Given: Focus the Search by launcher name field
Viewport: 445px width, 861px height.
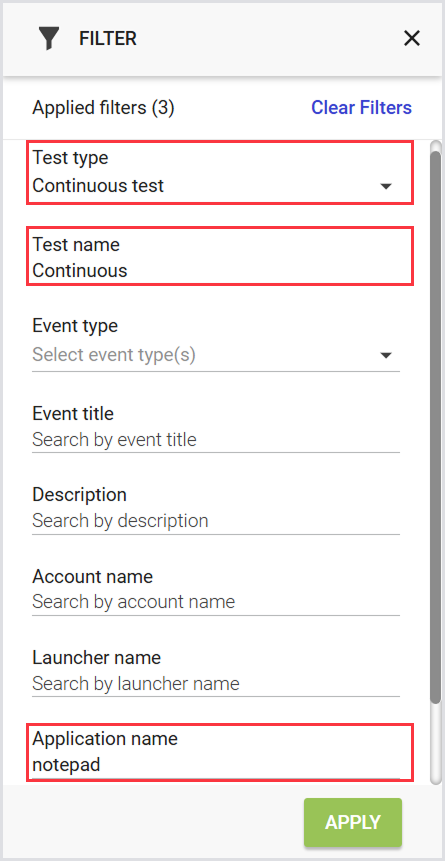Looking at the screenshot, I should (216, 684).
